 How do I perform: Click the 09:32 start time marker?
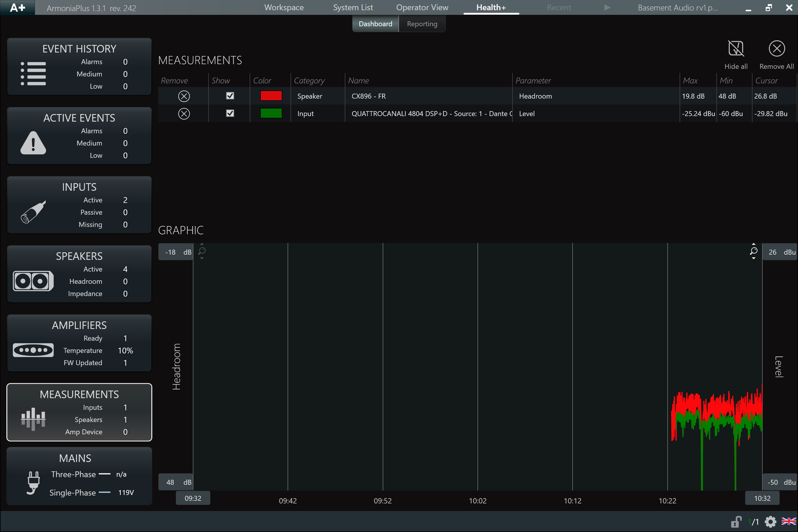click(x=193, y=498)
